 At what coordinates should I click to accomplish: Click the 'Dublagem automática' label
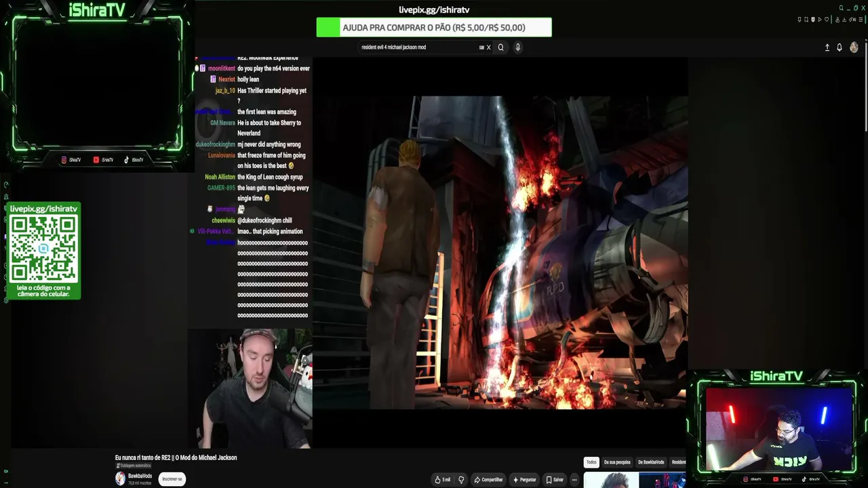coord(134,466)
